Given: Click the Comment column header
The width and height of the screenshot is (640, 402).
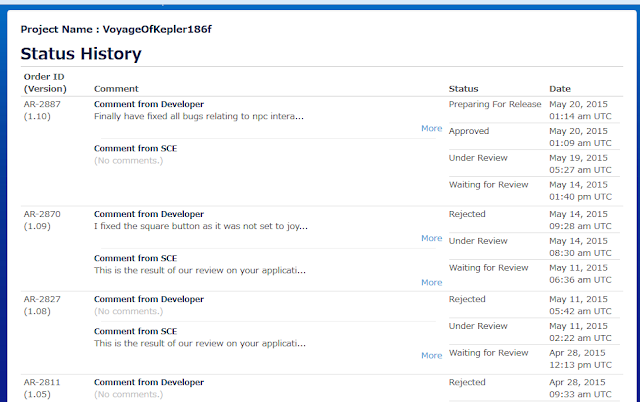Looking at the screenshot, I should 116,89.
